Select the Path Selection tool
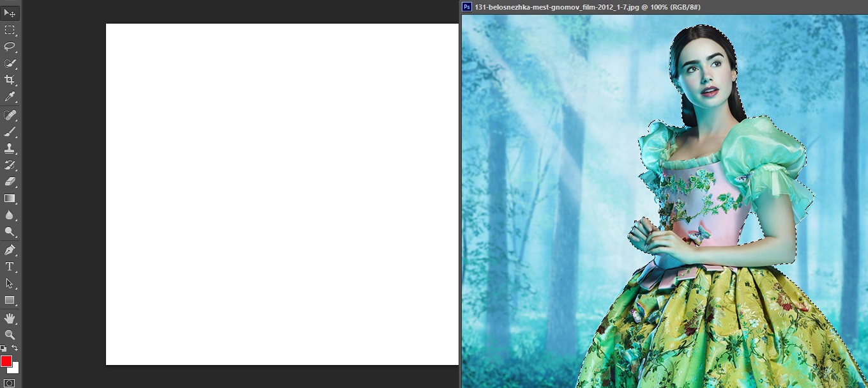Screen dimensions: 868x388 (10, 283)
